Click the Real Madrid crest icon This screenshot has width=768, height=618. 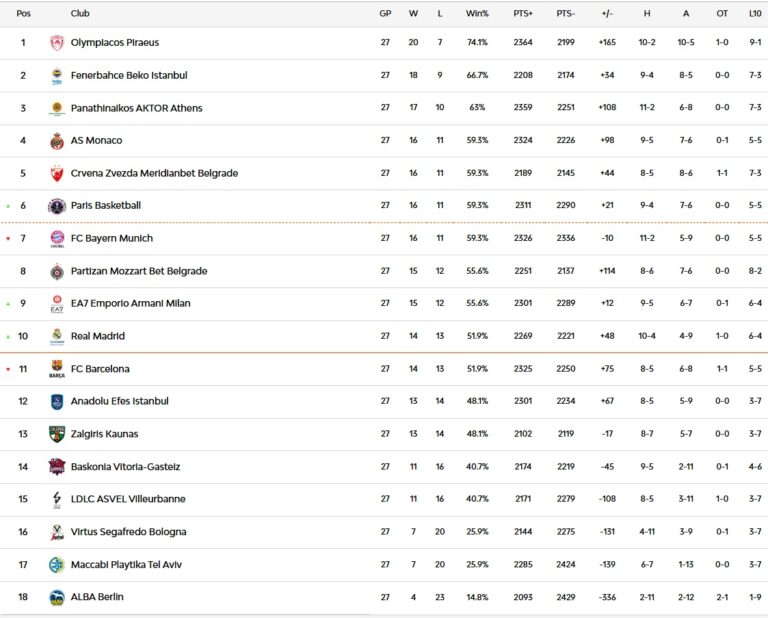57,336
